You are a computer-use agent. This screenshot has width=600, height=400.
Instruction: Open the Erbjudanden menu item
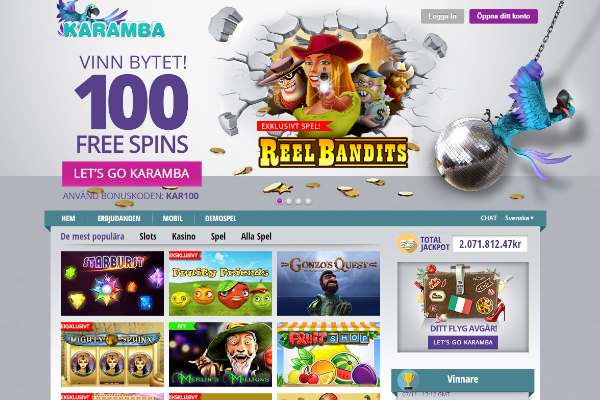click(119, 219)
